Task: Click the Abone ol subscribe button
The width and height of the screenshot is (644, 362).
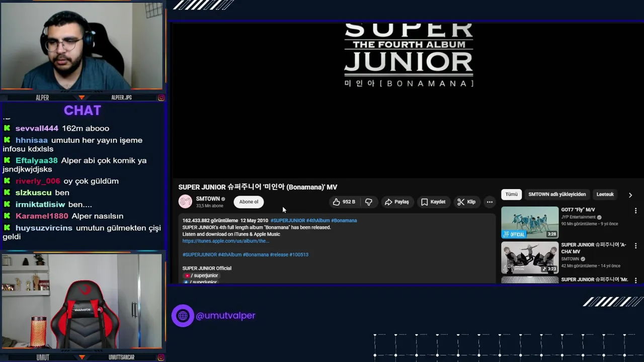Action: 249,202
